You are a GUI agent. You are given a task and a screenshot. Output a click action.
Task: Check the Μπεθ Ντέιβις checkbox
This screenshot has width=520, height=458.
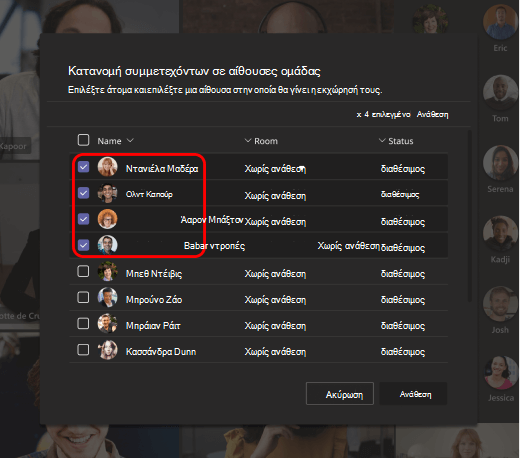point(83,271)
